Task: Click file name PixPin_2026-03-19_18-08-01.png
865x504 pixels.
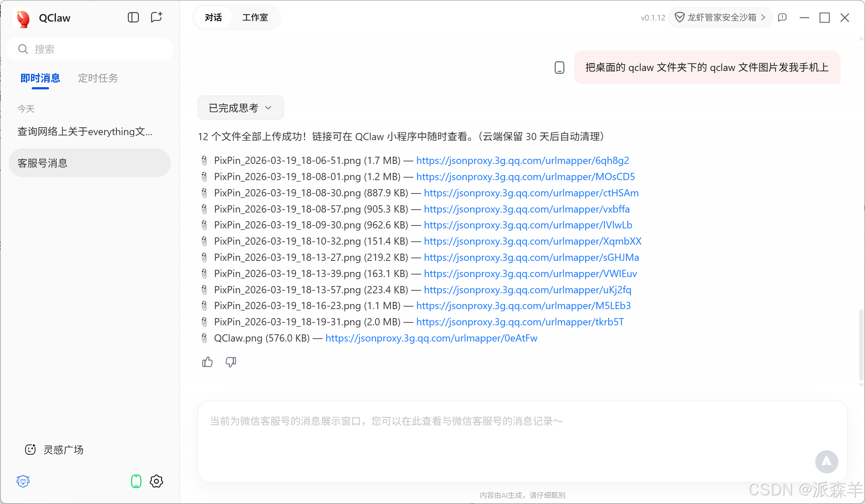Action: click(x=287, y=177)
